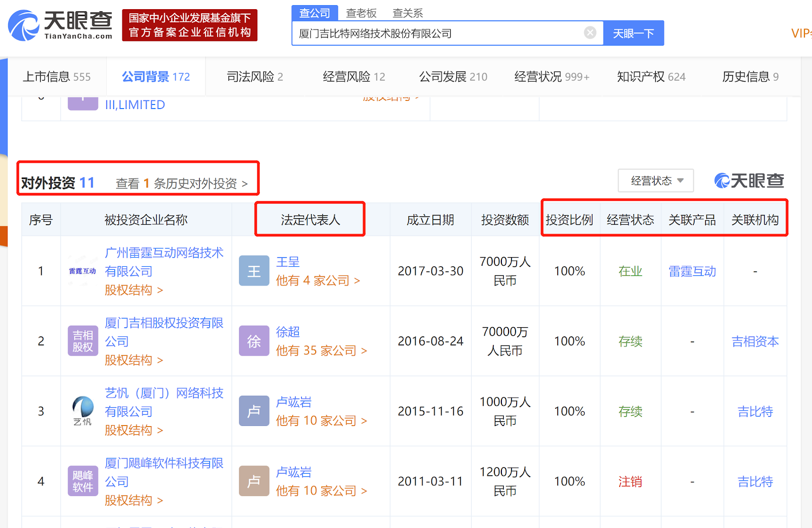Click 王呈 avatar icon
Viewport: 812px width, 528px height.
pos(254,271)
